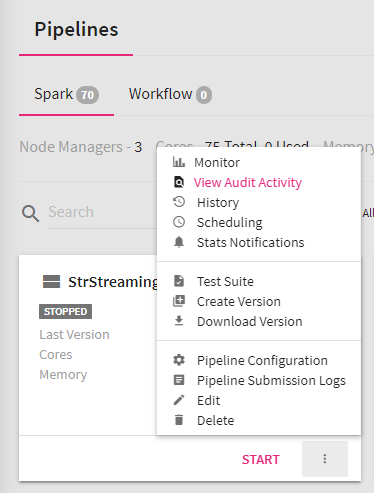Screen dimensions: 374x493
Task: Switch to the Workflow tab
Action: 170,94
